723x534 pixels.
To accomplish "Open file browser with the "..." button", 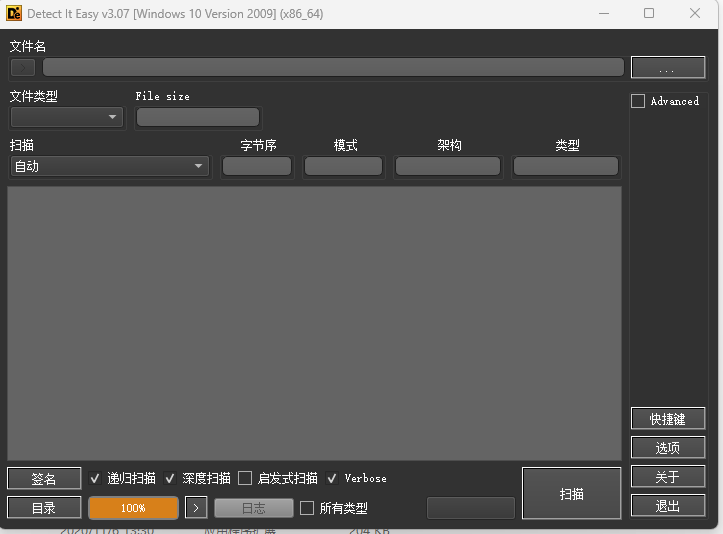I will [668, 67].
